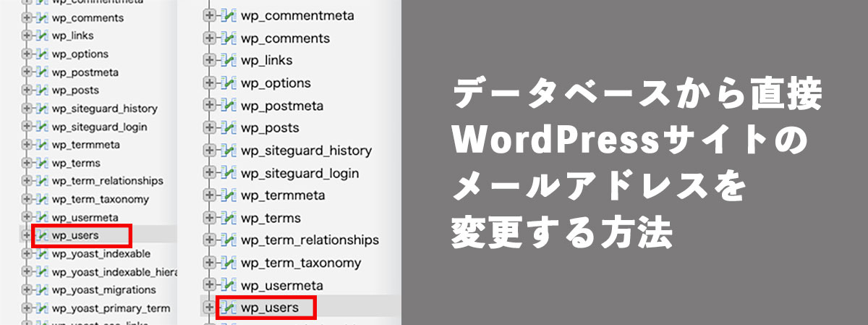Click the table icon beside wp_commentmeta
The height and width of the screenshot is (325, 868).
(229, 15)
